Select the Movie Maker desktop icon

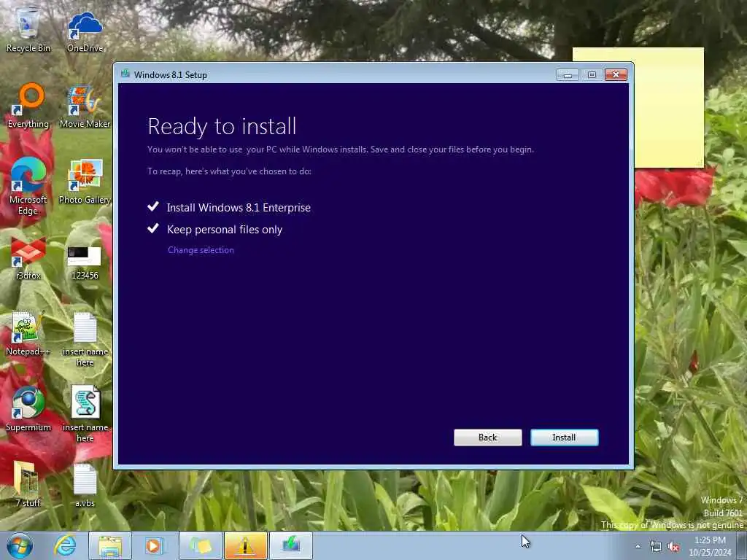point(85,106)
